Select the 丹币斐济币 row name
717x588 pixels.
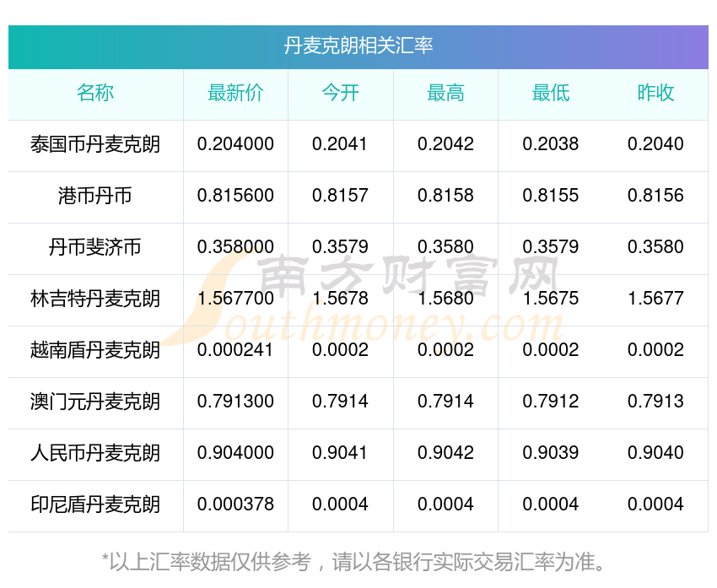(x=95, y=248)
